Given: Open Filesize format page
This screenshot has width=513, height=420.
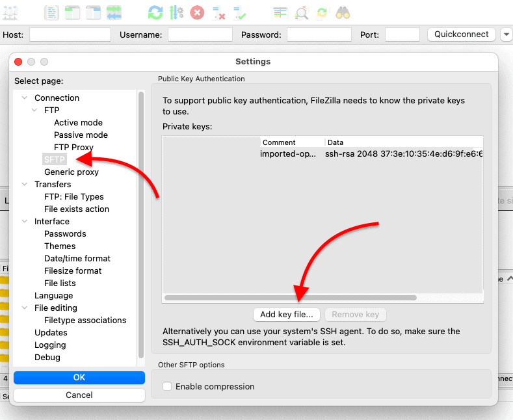Looking at the screenshot, I should coord(73,271).
